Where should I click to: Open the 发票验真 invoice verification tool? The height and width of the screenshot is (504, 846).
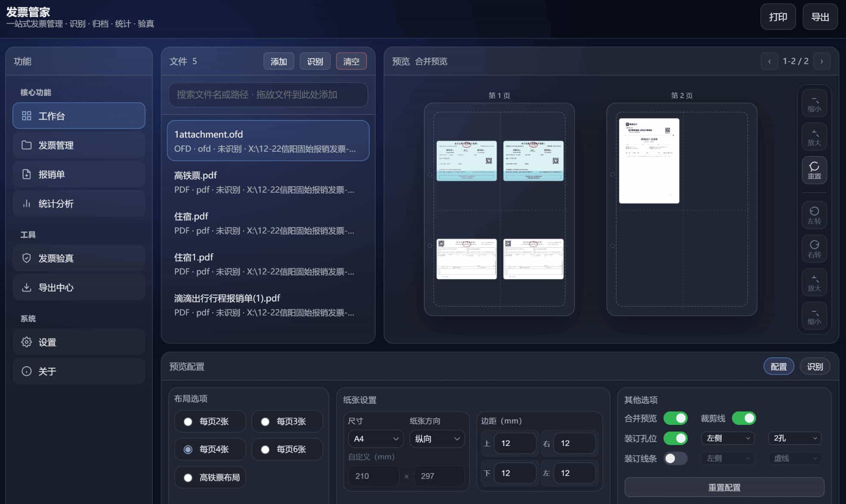(x=56, y=258)
